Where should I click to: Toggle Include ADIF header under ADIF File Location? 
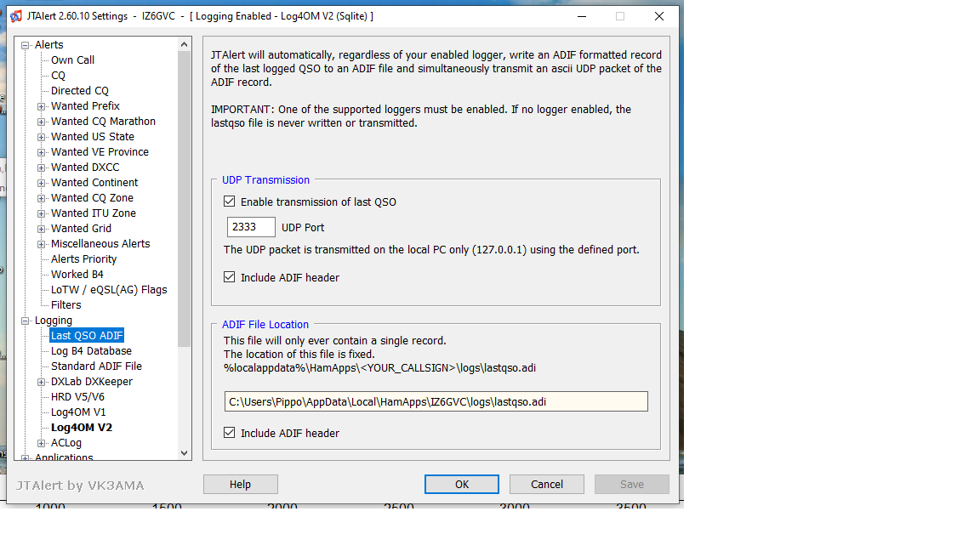(230, 432)
